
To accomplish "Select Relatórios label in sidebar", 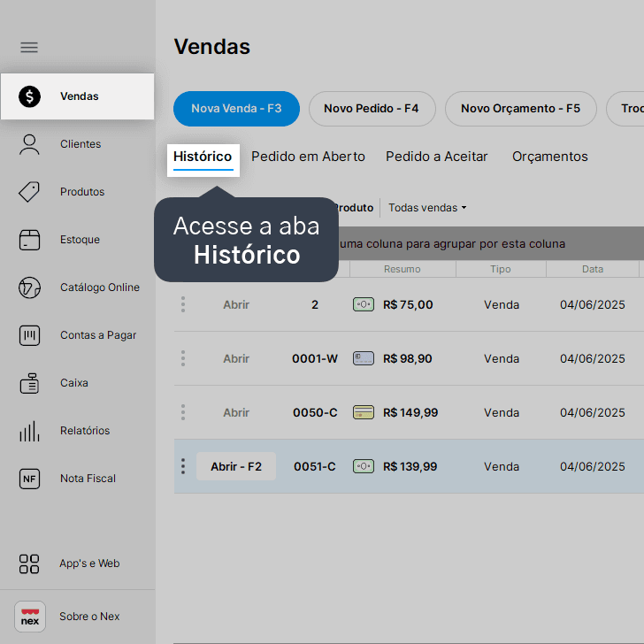I will pos(85,431).
